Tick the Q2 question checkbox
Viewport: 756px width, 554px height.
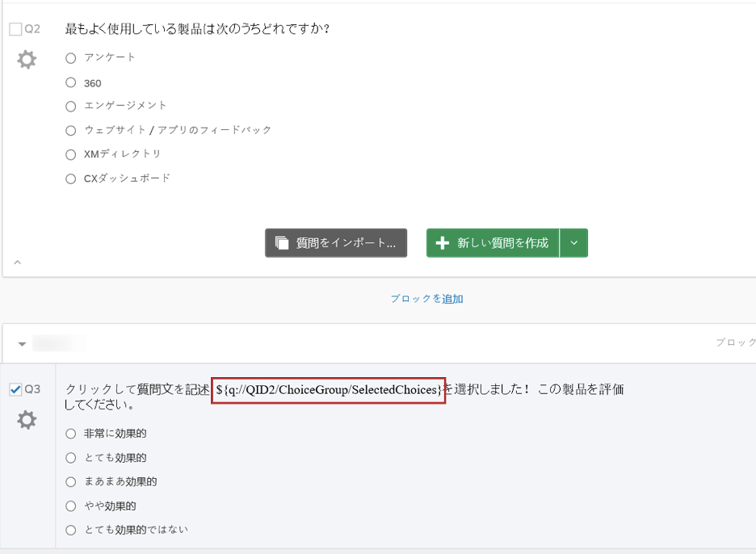tap(15, 29)
